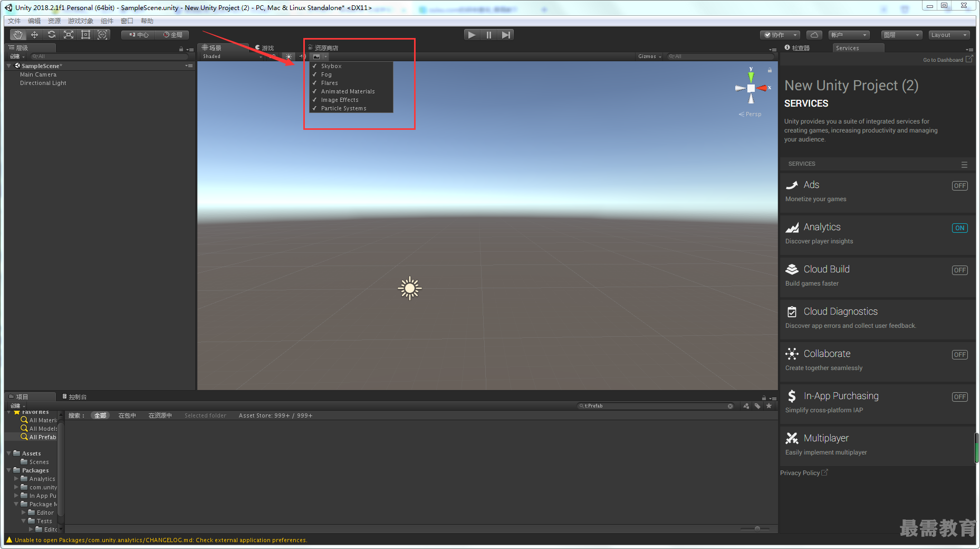Click the scene orientation gizmo cube
980x549 pixels.
[751, 88]
